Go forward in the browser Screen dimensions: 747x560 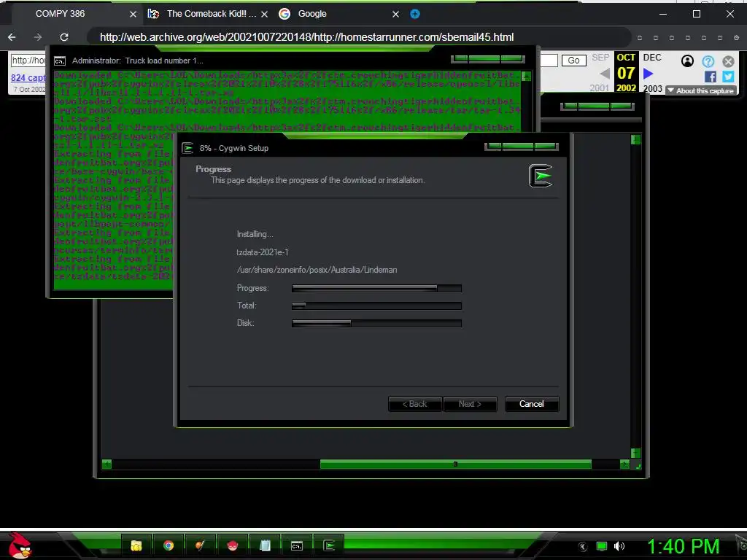coord(38,37)
